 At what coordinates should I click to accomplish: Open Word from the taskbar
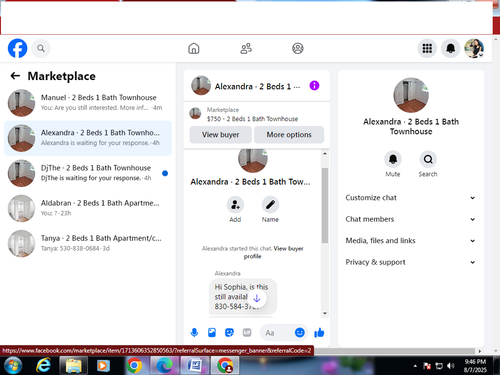[x=195, y=366]
